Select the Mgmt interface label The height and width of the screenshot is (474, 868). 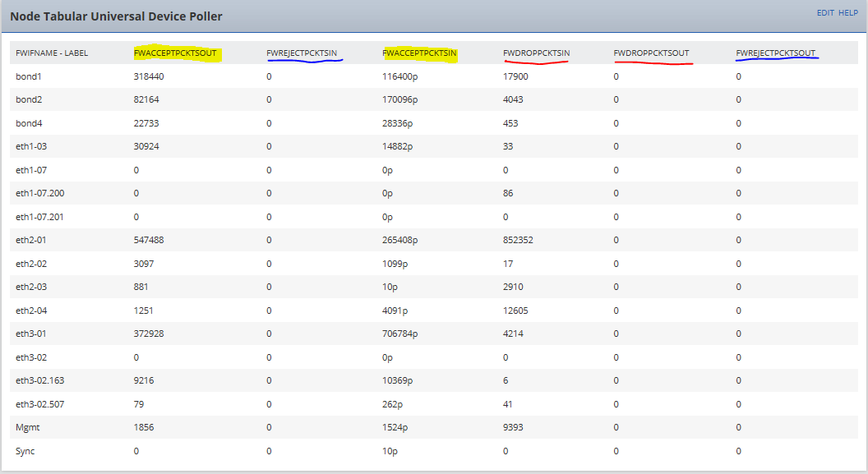[x=28, y=427]
